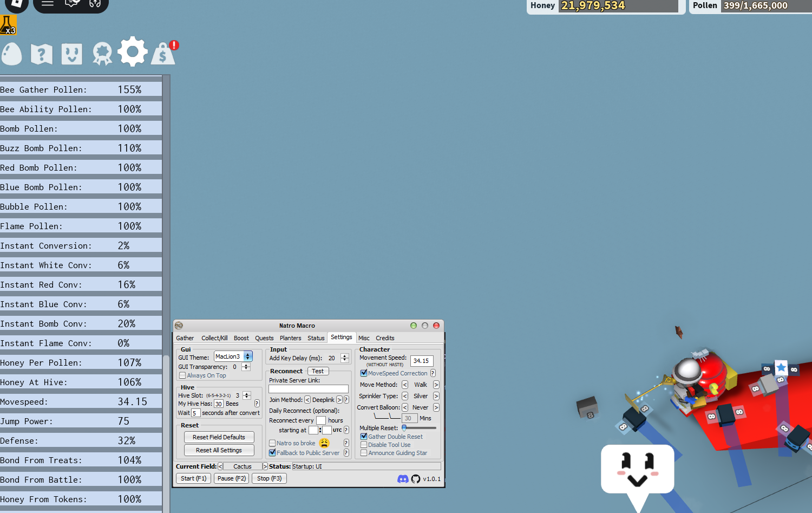
Task: Click the help icon for starting at UTC
Action: [x=346, y=430]
